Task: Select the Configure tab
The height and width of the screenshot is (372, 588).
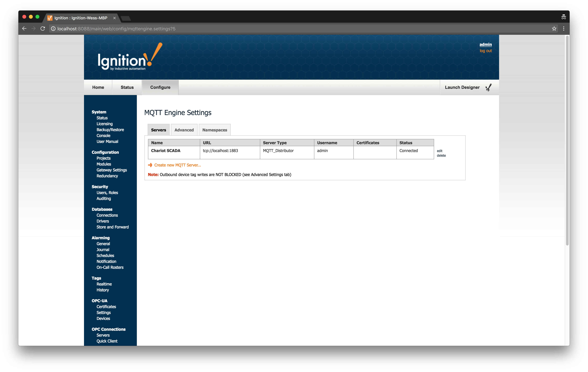Action: coord(160,87)
